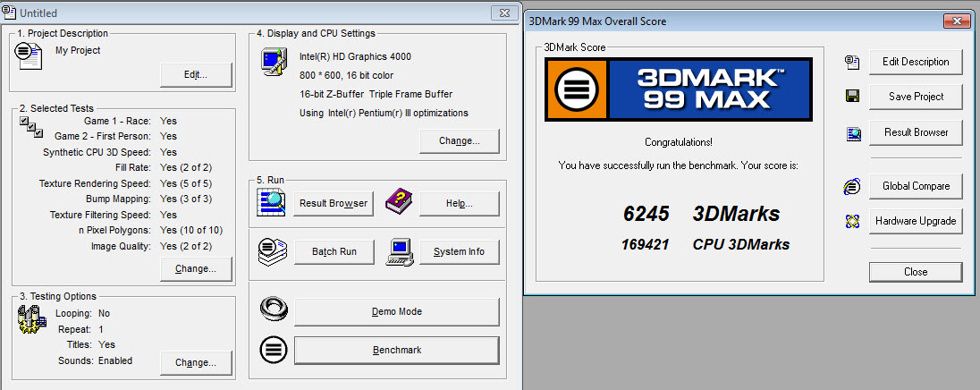Click the Close button in score dialog
Image resolution: width=980 pixels, height=390 pixels.
pyautogui.click(x=916, y=272)
